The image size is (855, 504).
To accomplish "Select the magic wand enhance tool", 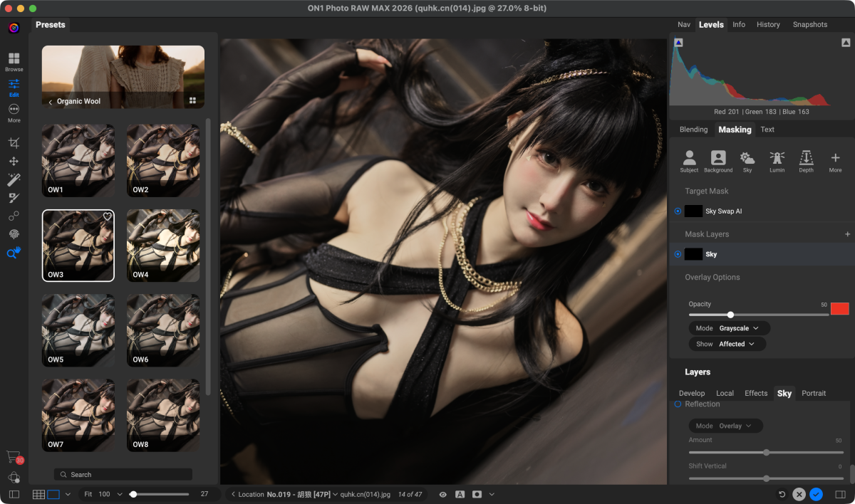I will (14, 179).
